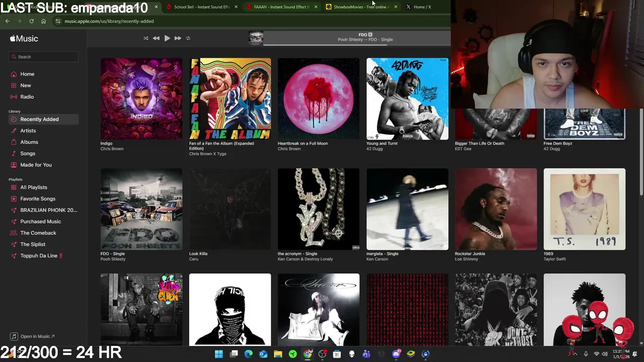The height and width of the screenshot is (362, 644).
Task: Open The Comeback playlist
Action: tap(43, 233)
